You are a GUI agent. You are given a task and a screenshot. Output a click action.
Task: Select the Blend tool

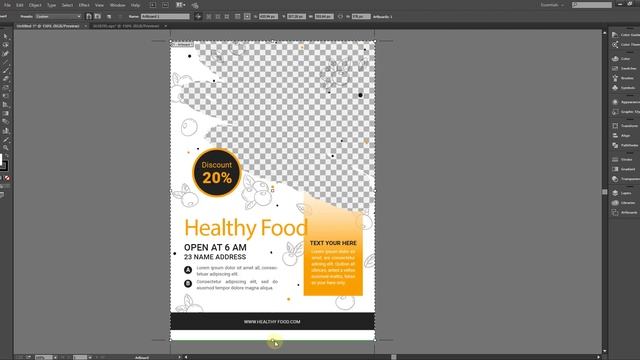click(6, 122)
